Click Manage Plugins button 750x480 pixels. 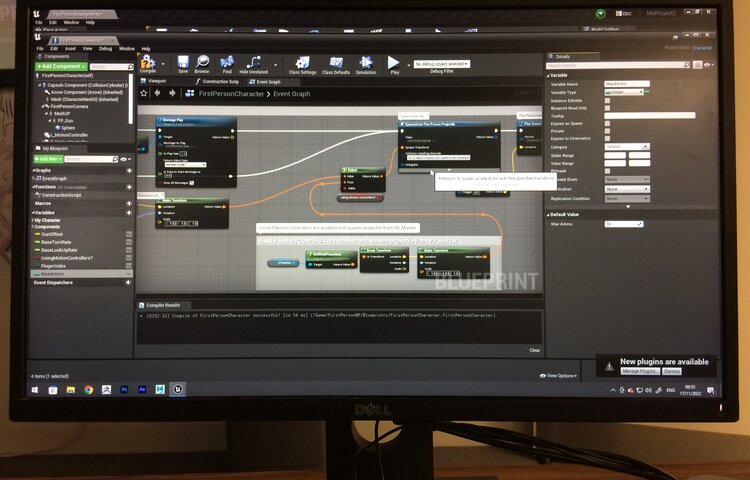pyautogui.click(x=640, y=371)
